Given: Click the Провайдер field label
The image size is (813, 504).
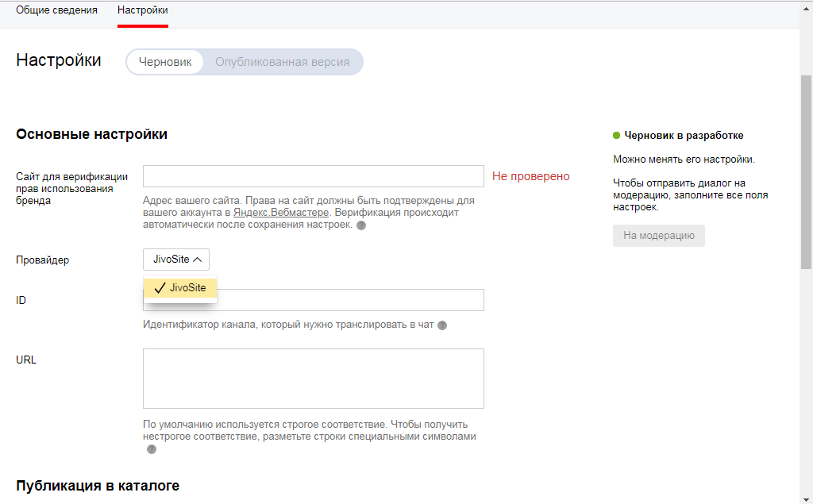Looking at the screenshot, I should click(x=42, y=260).
